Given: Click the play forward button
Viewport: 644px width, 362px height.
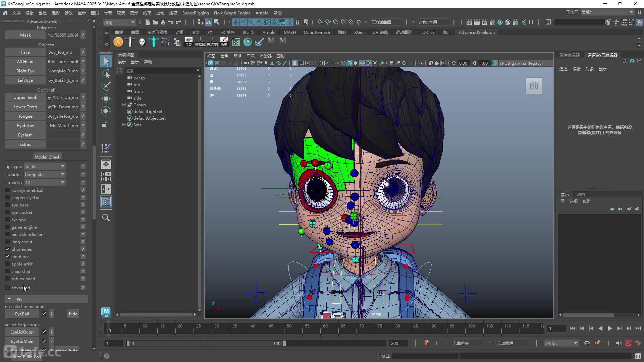Looking at the screenshot, I should click(x=610, y=328).
